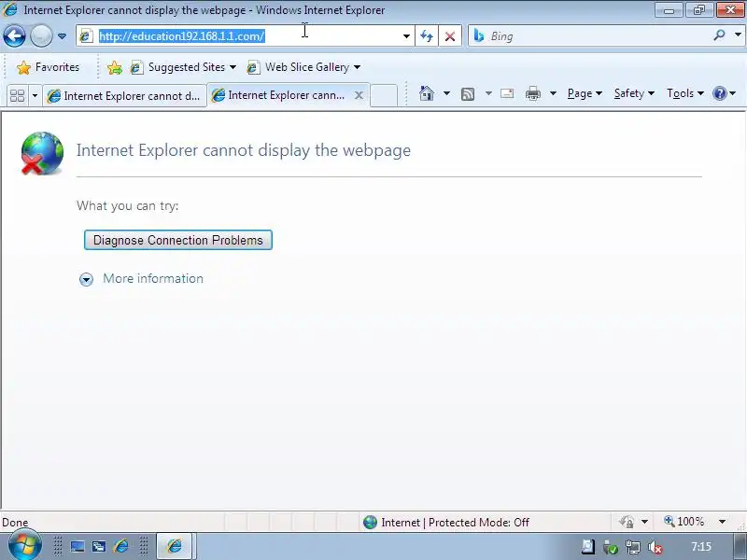Click Switch between windows quick launch icon
The height and width of the screenshot is (560, 747).
point(99,546)
